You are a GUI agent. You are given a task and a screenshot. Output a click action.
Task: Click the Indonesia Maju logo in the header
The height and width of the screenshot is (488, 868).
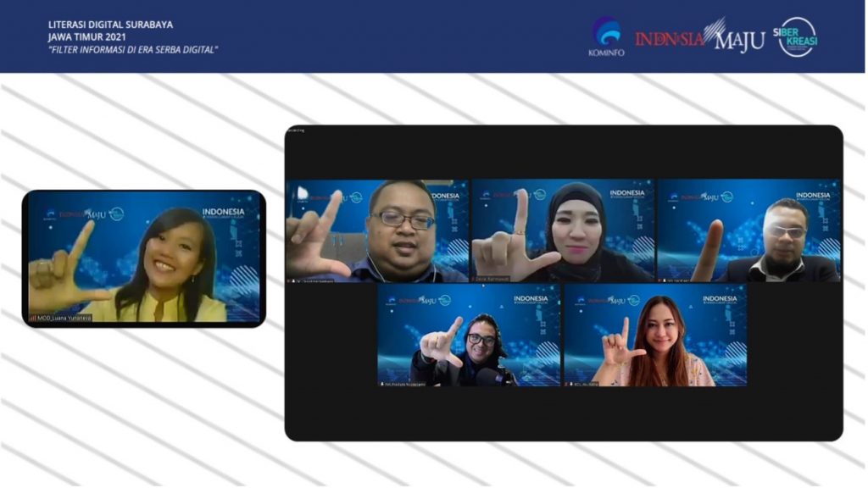[x=699, y=37]
